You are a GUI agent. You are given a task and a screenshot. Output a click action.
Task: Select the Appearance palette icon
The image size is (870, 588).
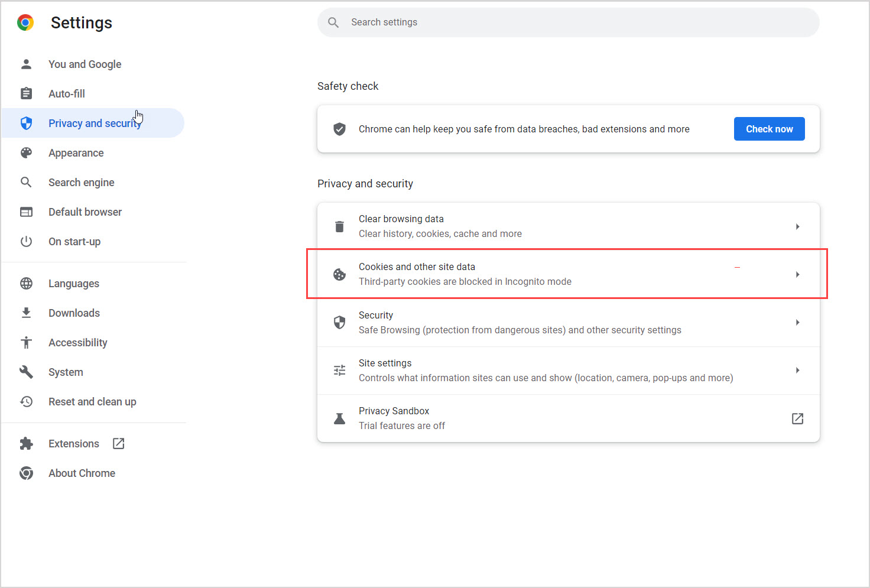pyautogui.click(x=26, y=152)
